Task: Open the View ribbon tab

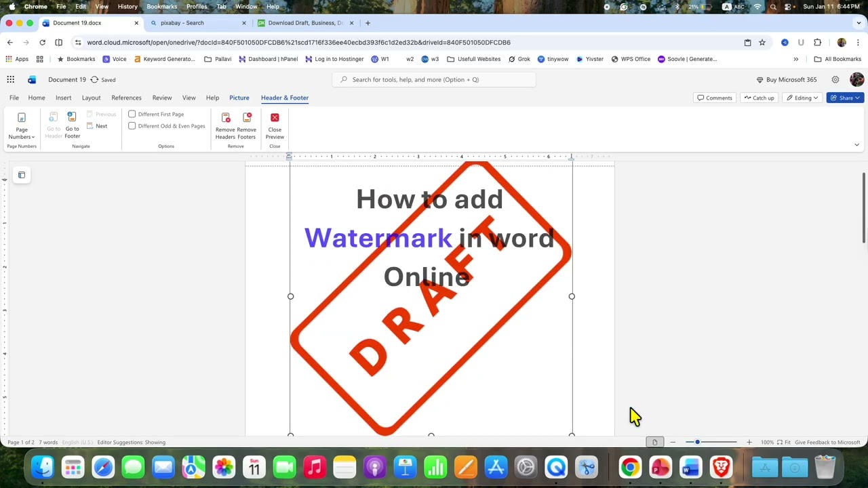Action: 189,98
